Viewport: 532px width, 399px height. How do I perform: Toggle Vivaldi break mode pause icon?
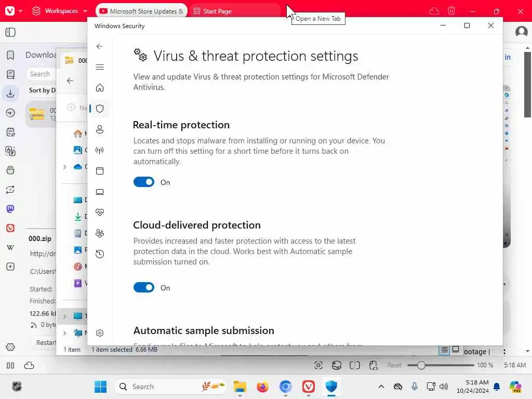[x=10, y=365]
